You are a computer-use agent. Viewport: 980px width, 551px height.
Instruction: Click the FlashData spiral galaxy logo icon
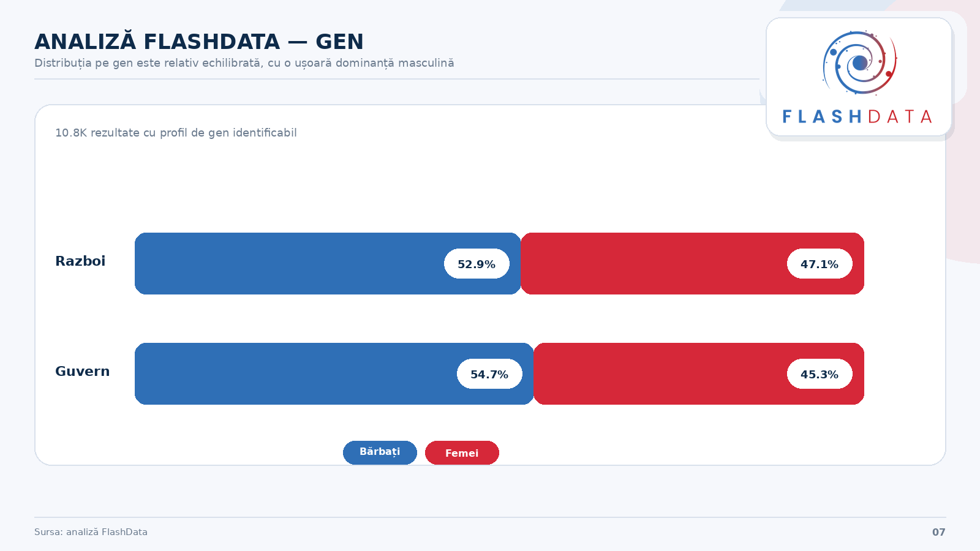[x=859, y=62]
